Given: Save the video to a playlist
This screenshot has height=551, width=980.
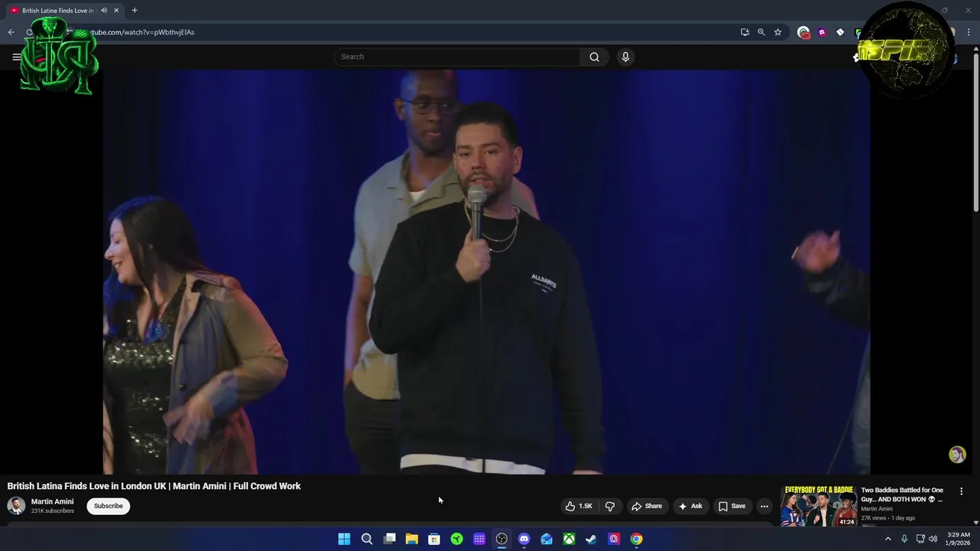Looking at the screenshot, I should tap(731, 506).
